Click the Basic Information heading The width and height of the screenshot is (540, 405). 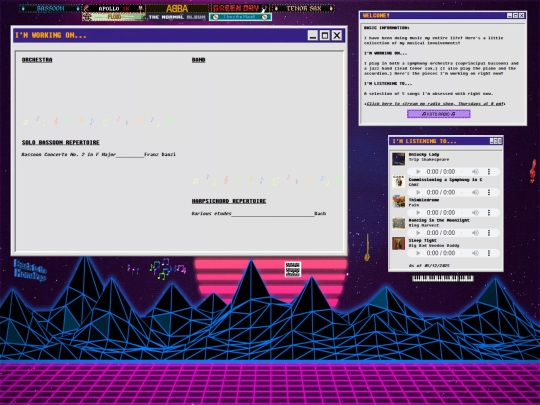pos(386,28)
